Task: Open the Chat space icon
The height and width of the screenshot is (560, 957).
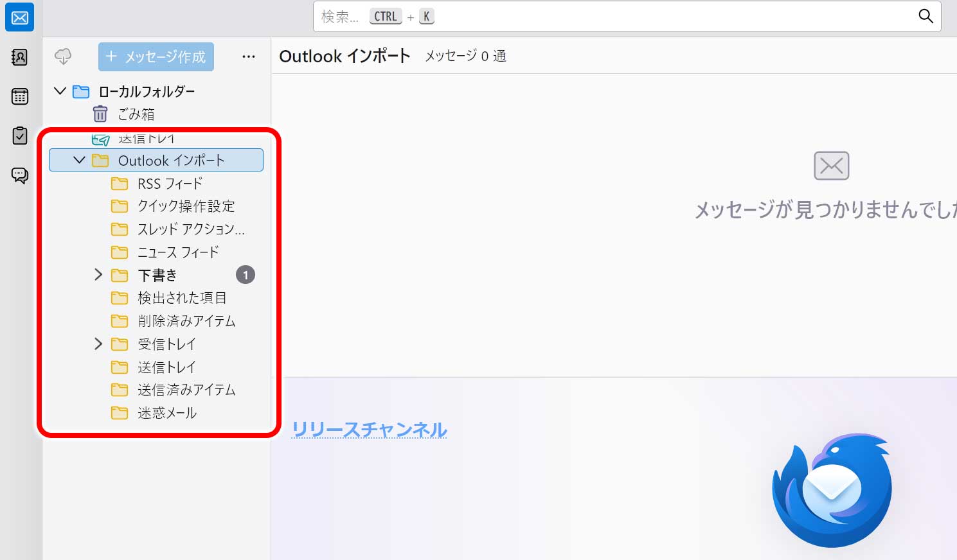Action: click(19, 175)
